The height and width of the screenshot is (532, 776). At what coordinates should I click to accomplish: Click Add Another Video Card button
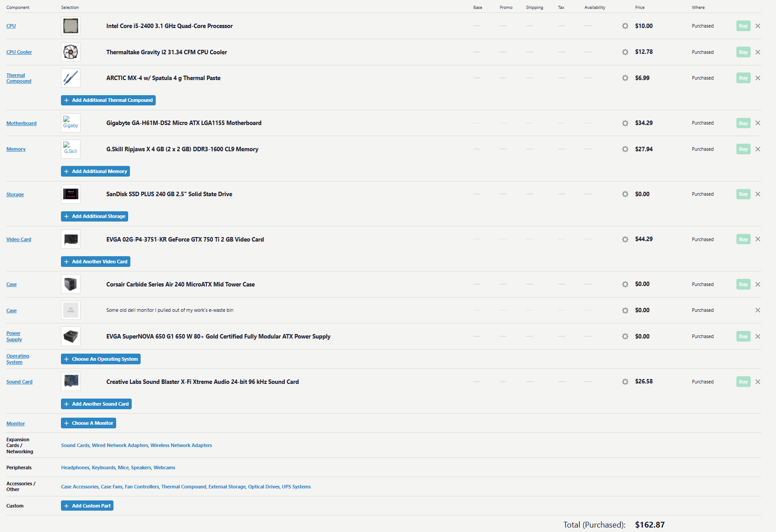(96, 262)
